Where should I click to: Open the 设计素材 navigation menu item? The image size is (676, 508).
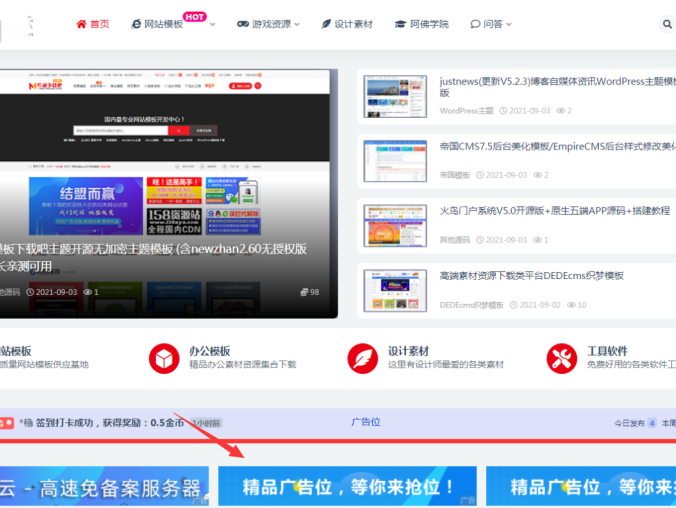click(353, 24)
